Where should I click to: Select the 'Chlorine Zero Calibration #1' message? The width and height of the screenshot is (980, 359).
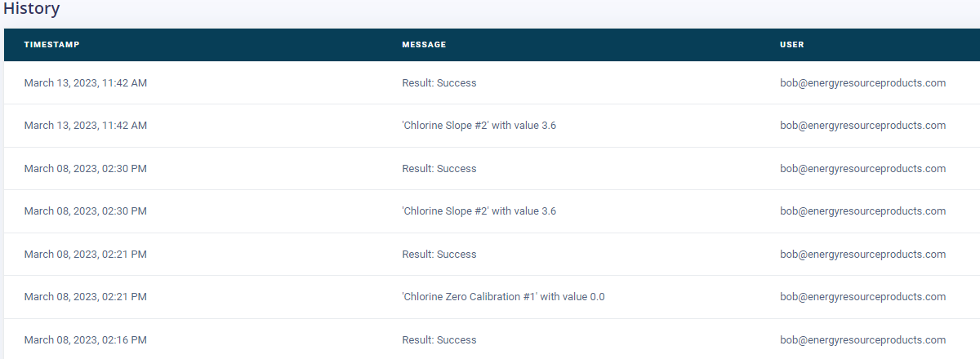click(503, 297)
